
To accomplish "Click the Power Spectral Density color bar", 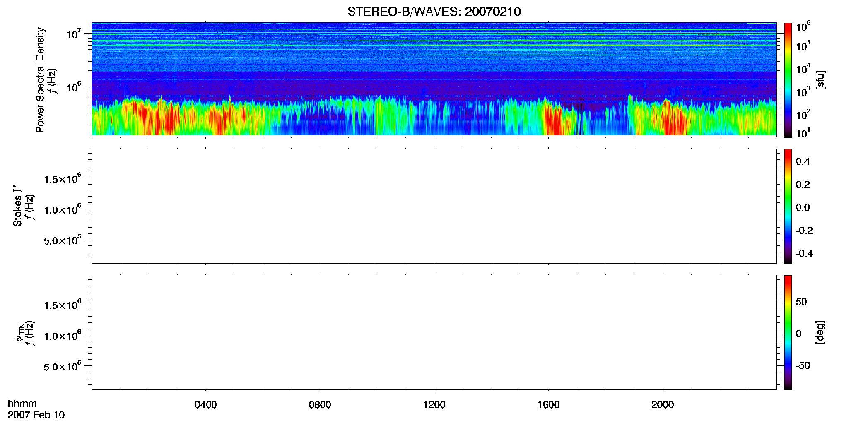I will (x=788, y=80).
